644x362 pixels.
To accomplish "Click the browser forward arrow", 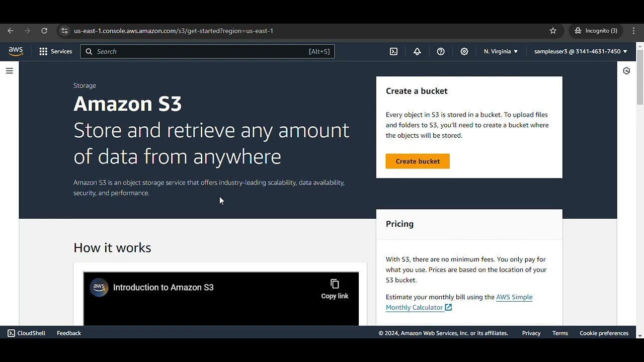I will pos(27,31).
